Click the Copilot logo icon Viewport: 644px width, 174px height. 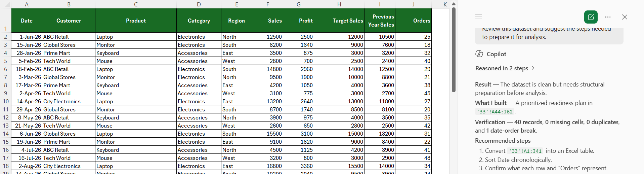point(479,54)
